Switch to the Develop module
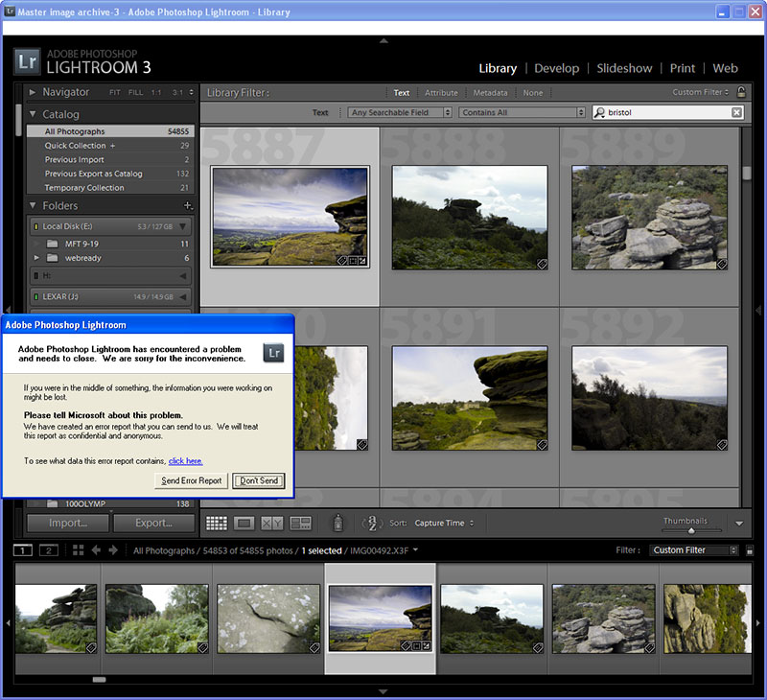 [x=556, y=68]
